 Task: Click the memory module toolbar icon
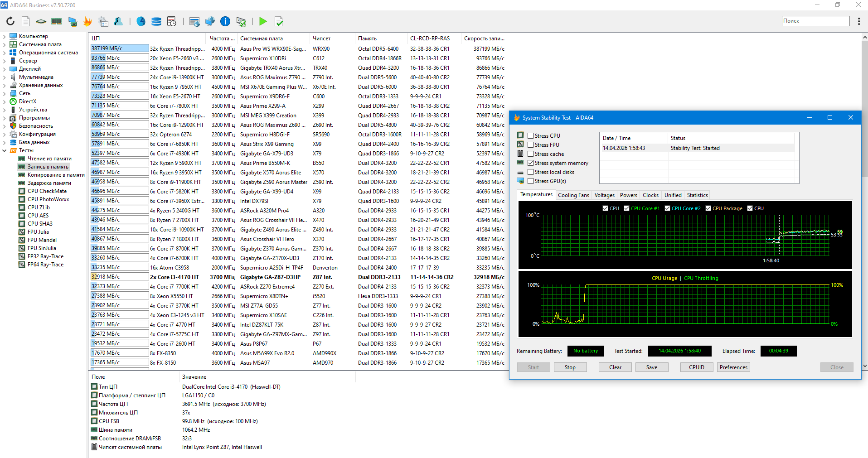tap(57, 21)
